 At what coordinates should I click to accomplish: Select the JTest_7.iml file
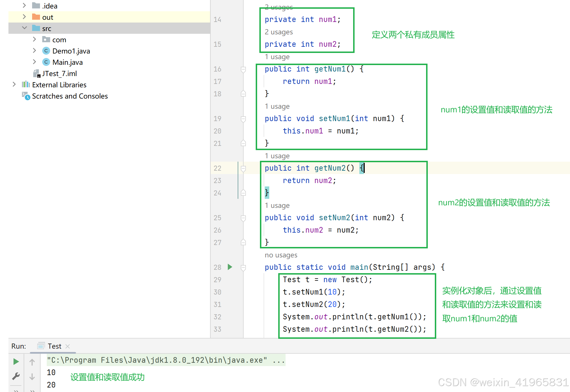(x=59, y=73)
